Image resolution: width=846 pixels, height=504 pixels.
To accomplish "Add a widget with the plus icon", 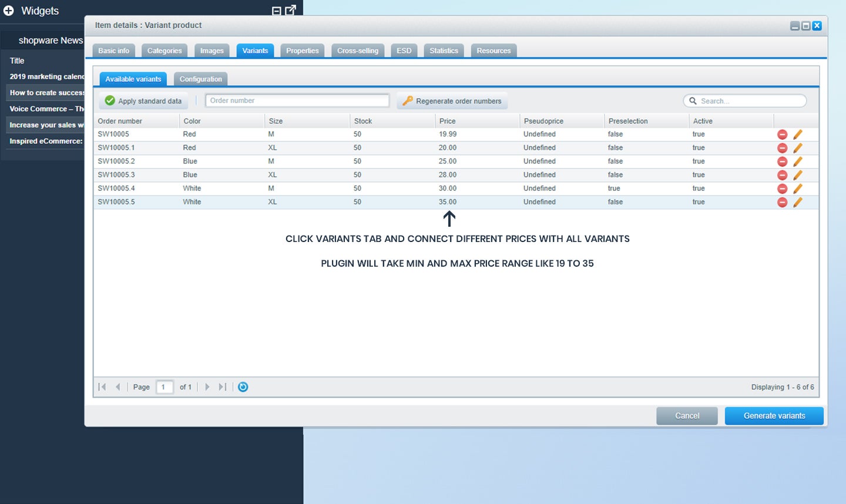I will 9,11.
